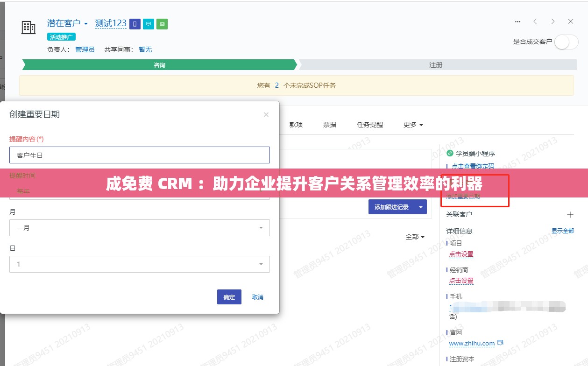Click the company building icon at top left
Image resolution: width=588 pixels, height=366 pixels.
pyautogui.click(x=28, y=28)
